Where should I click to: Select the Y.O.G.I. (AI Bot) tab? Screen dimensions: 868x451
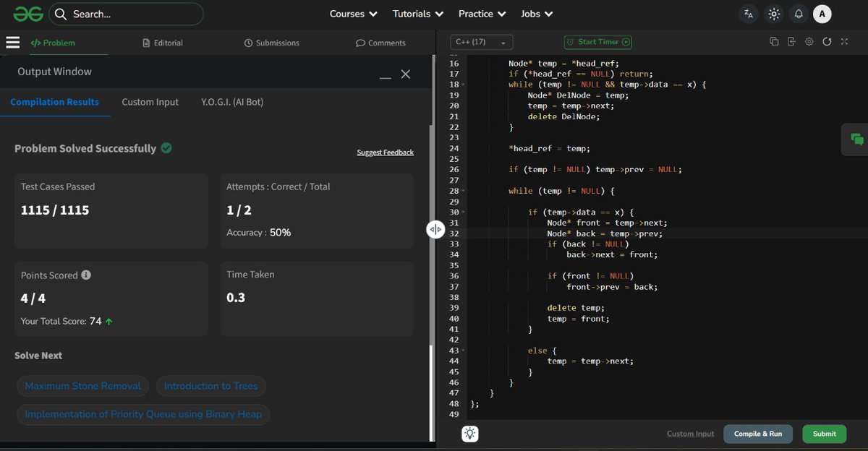point(232,102)
